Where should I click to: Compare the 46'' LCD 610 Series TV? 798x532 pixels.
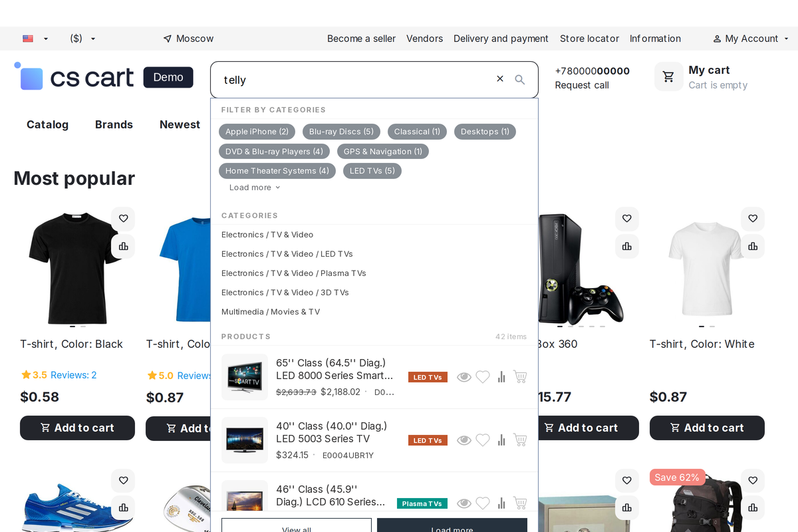(501, 503)
